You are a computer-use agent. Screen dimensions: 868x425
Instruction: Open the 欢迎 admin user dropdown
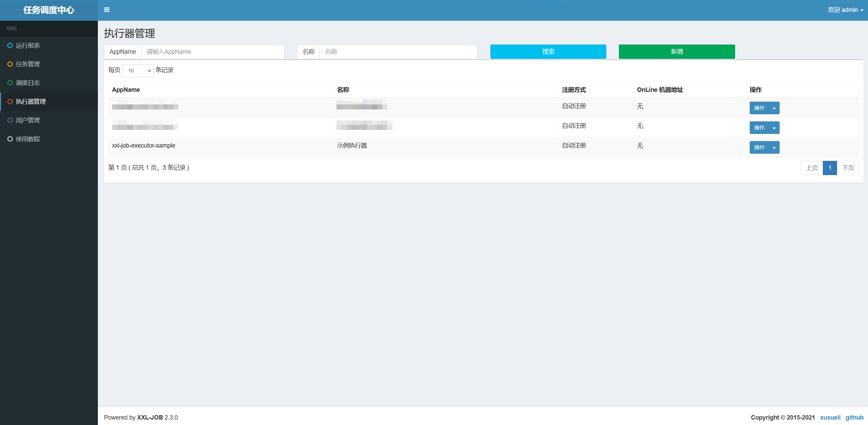click(845, 10)
